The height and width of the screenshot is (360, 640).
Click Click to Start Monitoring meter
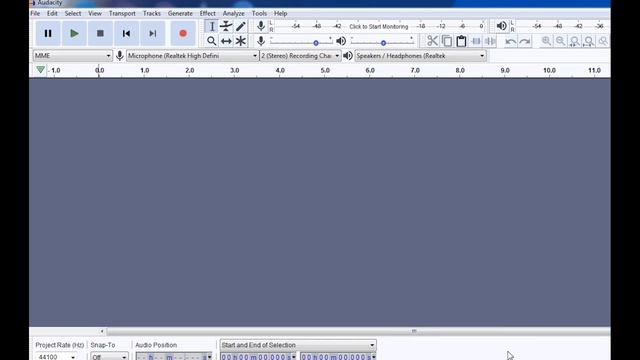click(x=378, y=27)
